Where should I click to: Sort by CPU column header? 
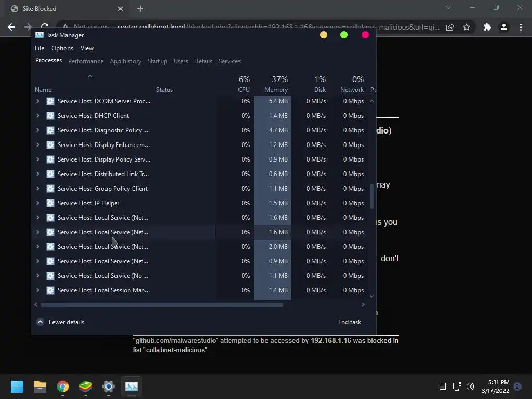(x=244, y=89)
